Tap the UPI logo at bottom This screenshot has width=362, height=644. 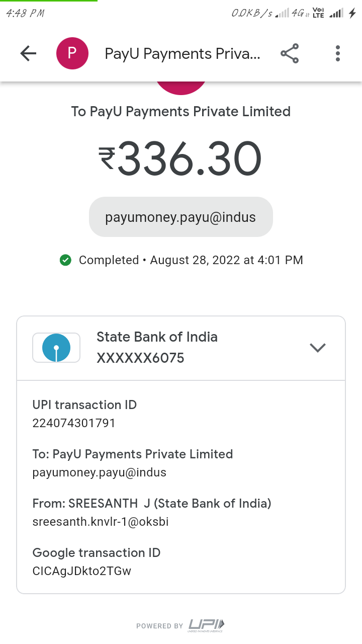coord(206,625)
